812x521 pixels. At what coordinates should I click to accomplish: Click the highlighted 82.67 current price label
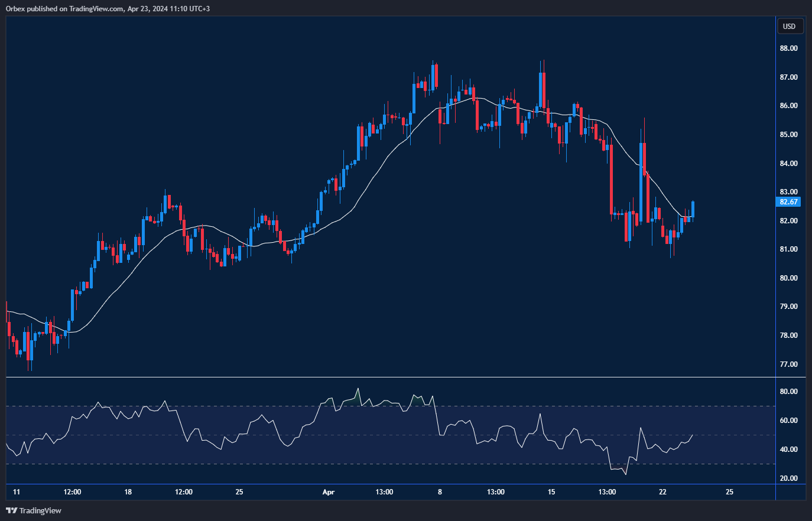788,202
